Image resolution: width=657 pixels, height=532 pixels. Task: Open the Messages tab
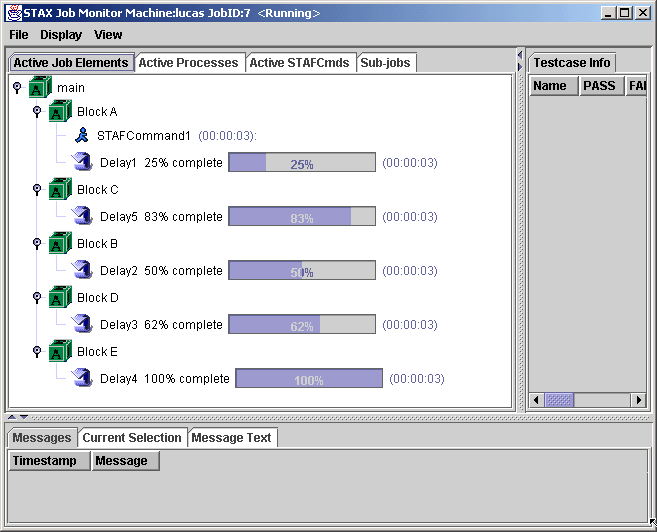point(42,437)
